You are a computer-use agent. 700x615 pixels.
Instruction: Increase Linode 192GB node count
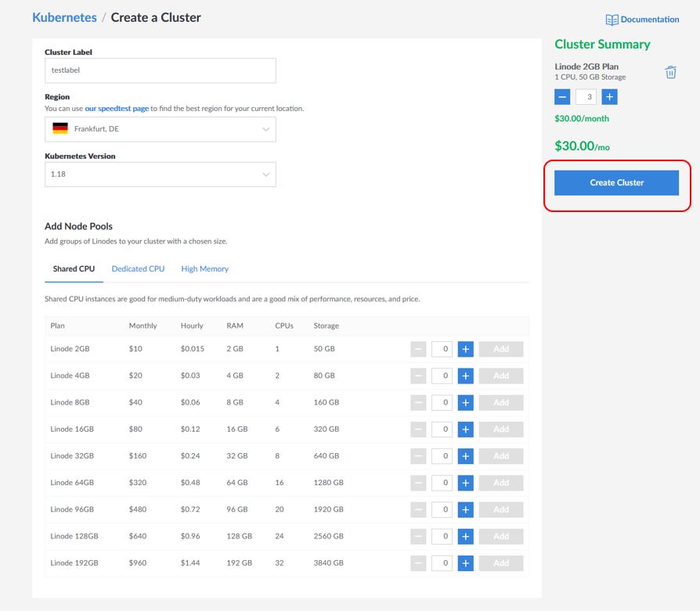pos(466,563)
